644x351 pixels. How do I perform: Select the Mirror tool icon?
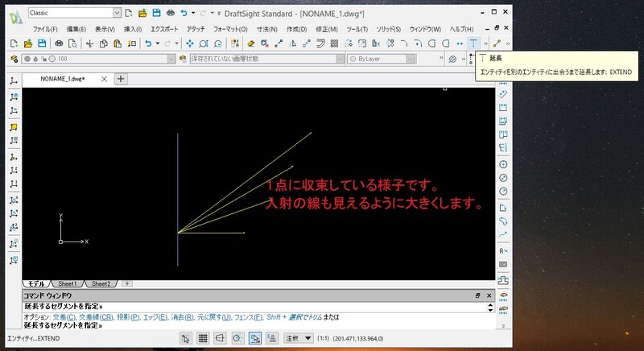point(292,43)
